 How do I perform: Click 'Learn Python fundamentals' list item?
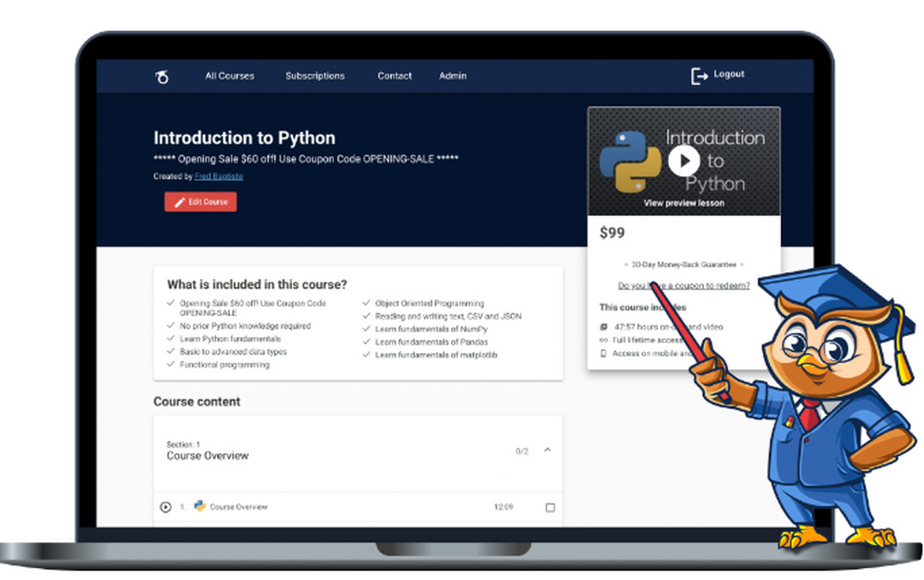tap(230, 339)
